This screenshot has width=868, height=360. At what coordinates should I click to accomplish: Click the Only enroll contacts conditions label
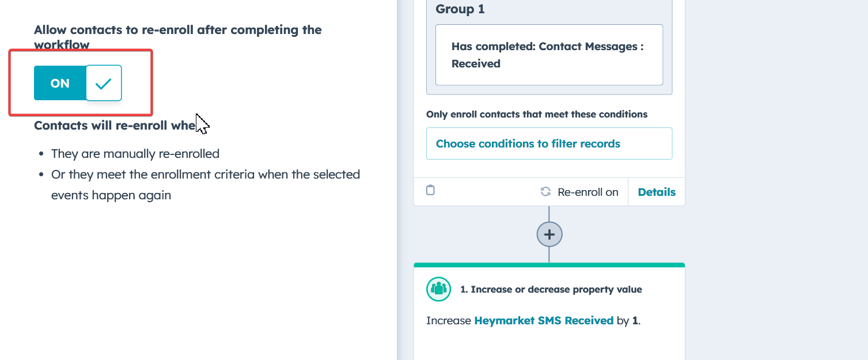[x=536, y=114]
